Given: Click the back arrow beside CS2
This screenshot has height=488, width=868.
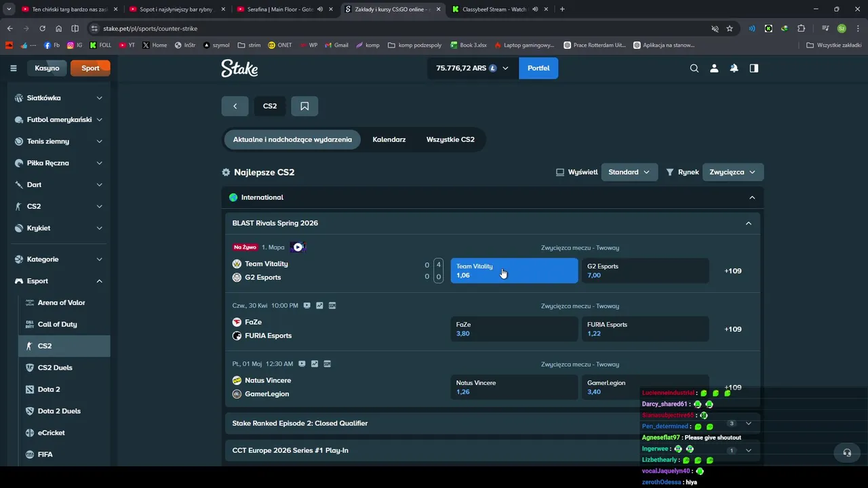Looking at the screenshot, I should coord(235,106).
